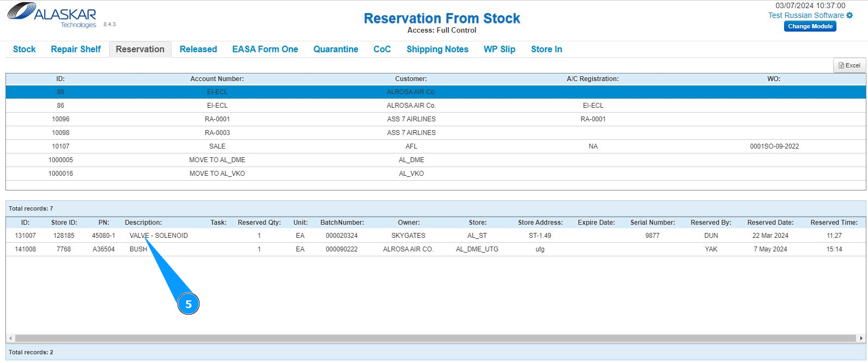Go to the EASA Form One tab

(x=265, y=49)
